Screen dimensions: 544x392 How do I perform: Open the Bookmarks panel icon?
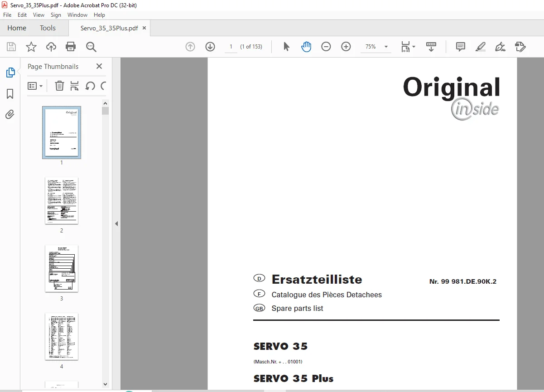coord(10,94)
